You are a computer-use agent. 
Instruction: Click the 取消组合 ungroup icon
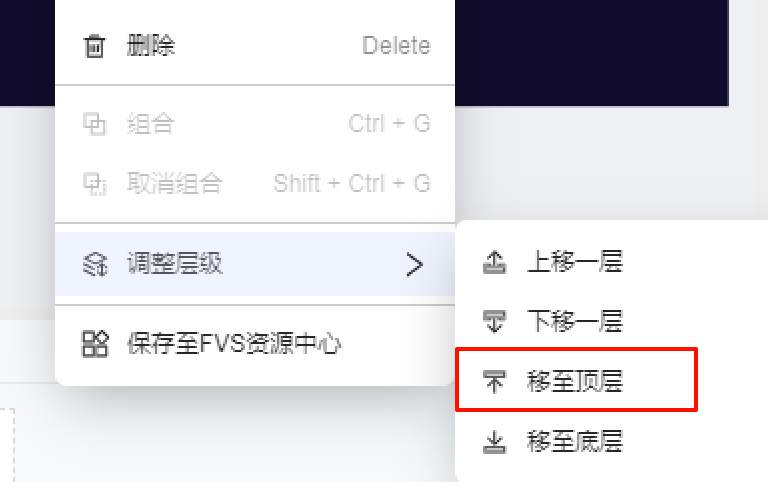(95, 184)
